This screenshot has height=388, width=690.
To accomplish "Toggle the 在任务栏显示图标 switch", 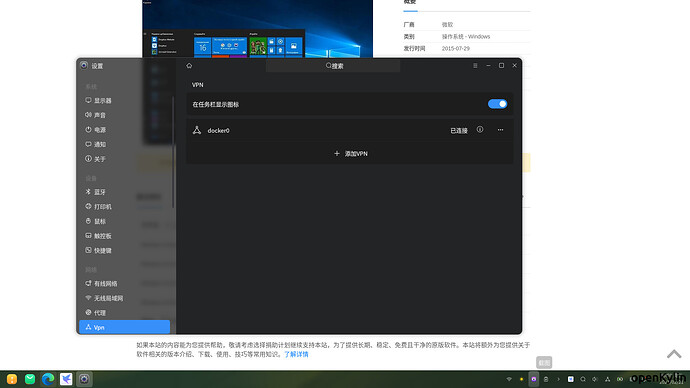I will (x=497, y=104).
